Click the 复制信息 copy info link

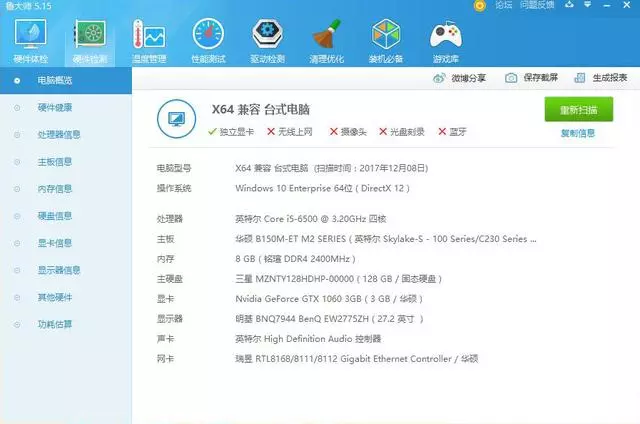pyautogui.click(x=578, y=133)
